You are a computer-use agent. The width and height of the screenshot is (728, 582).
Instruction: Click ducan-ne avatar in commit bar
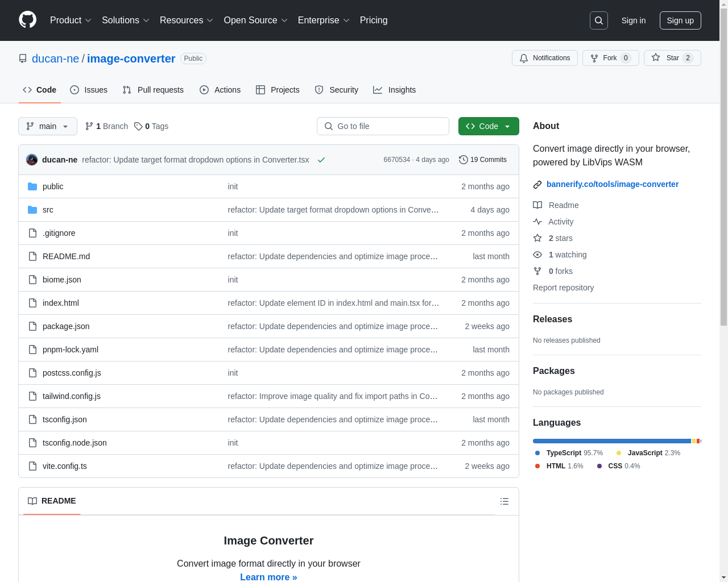coord(32,160)
